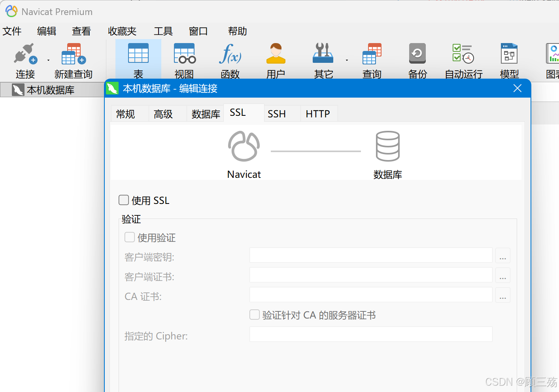
Task: Select the 本机数据库 connection in the tree
Action: [51, 90]
